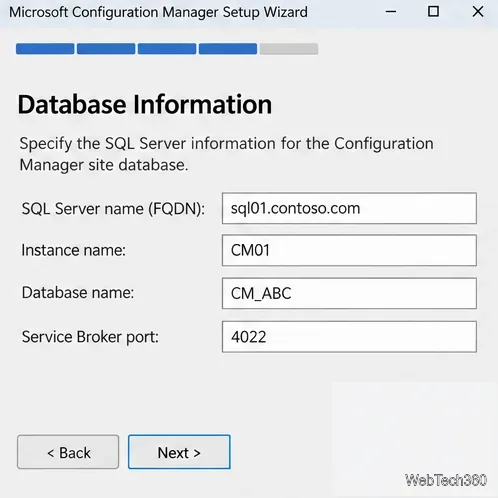498x498 pixels.
Task: Close the Setup Wizard window
Action: tap(478, 12)
